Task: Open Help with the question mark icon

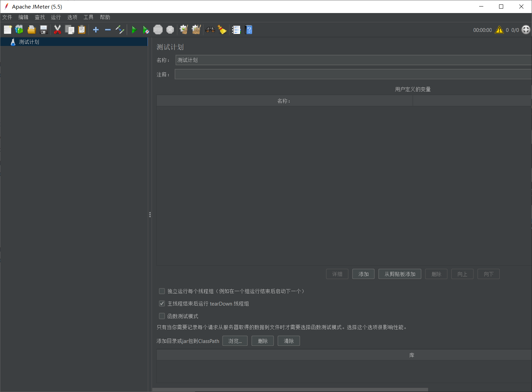Action: coord(249,30)
